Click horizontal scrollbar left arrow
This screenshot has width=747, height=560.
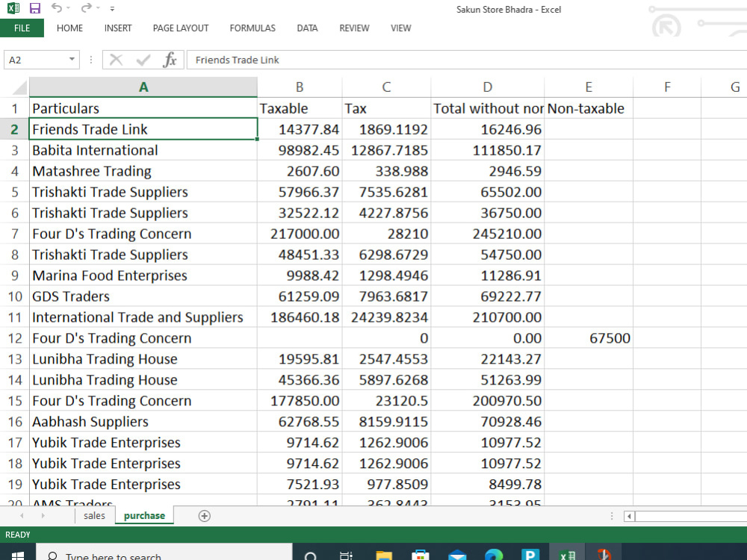click(629, 516)
